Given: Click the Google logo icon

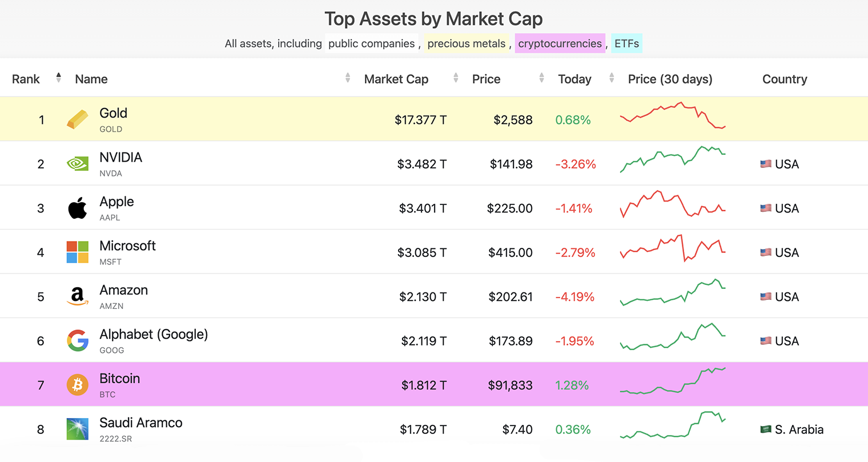Looking at the screenshot, I should (x=78, y=340).
